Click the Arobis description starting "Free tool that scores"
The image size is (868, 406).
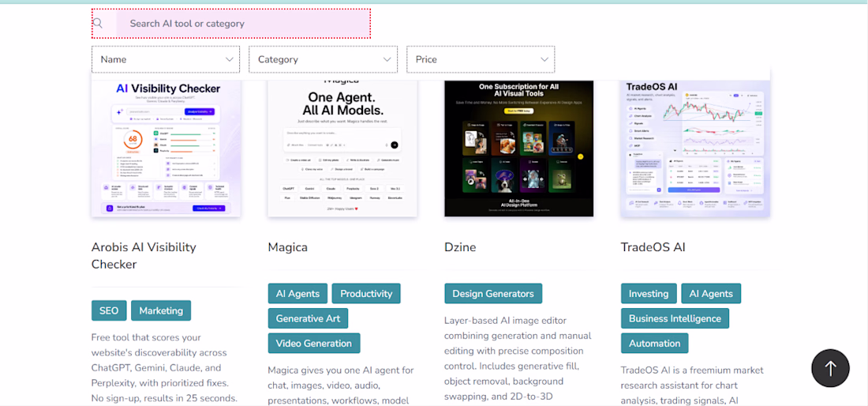tap(164, 368)
